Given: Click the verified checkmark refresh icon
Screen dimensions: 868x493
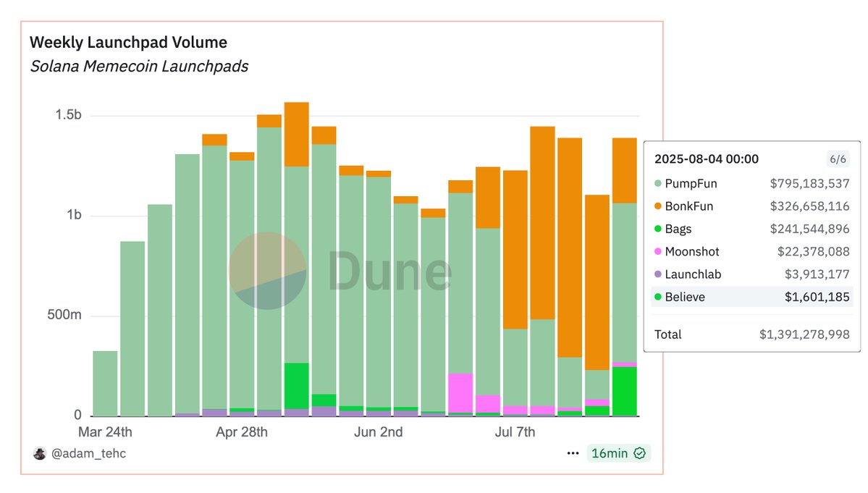Looking at the screenshot, I should tap(639, 453).
